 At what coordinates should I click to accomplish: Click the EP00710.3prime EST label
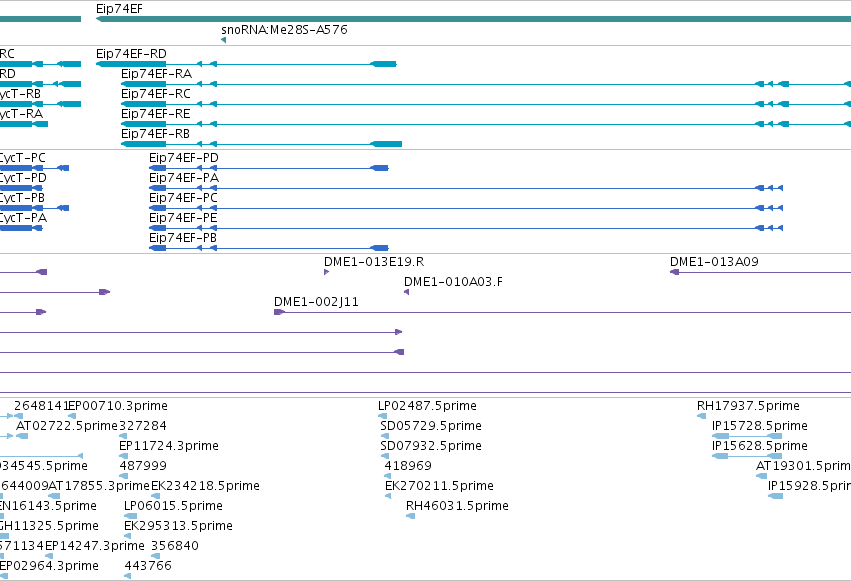click(118, 406)
